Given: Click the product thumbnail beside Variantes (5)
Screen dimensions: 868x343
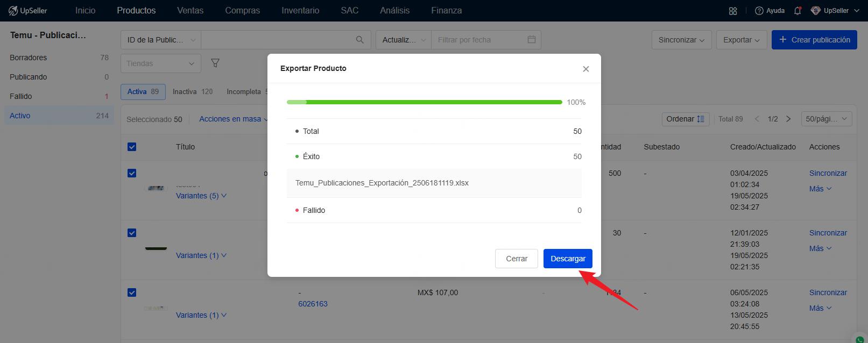Looking at the screenshot, I should (156, 188).
